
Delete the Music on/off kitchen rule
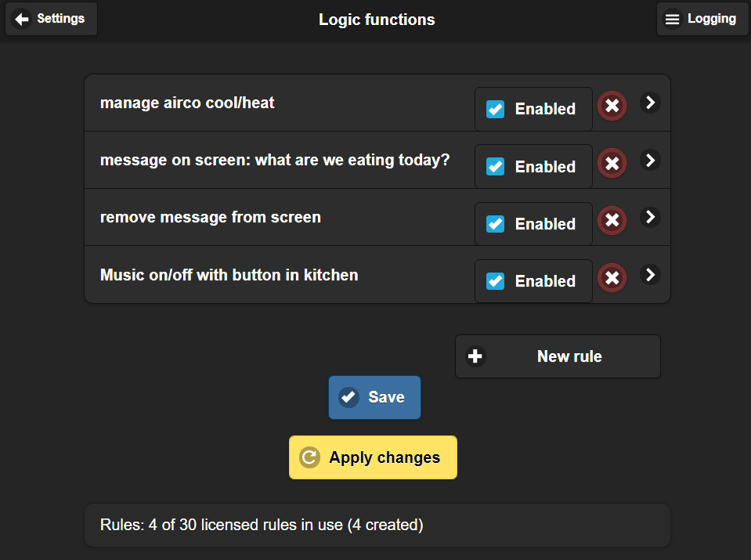612,278
